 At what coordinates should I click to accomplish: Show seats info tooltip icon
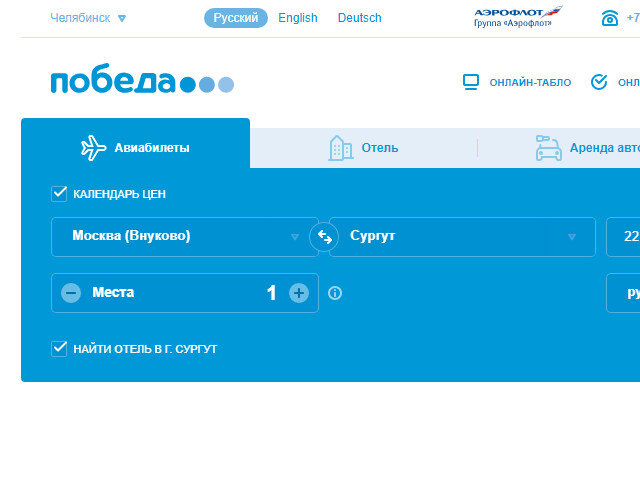(x=335, y=293)
